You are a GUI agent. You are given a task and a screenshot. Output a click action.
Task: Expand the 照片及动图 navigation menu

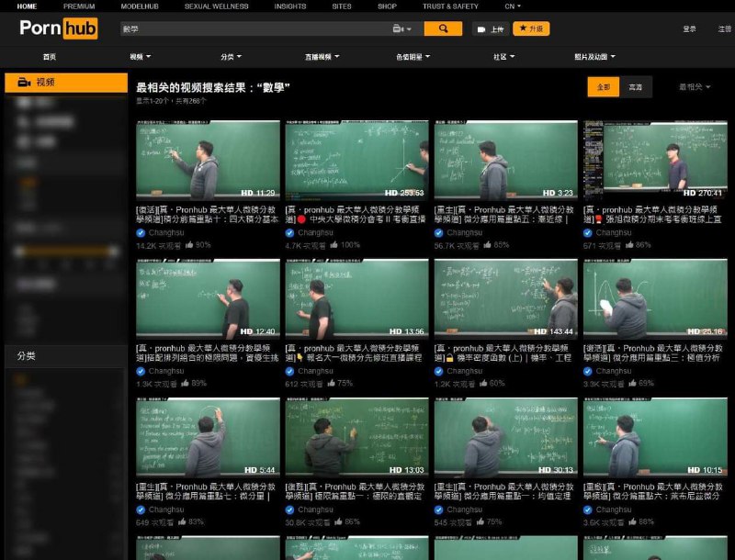[x=594, y=57]
